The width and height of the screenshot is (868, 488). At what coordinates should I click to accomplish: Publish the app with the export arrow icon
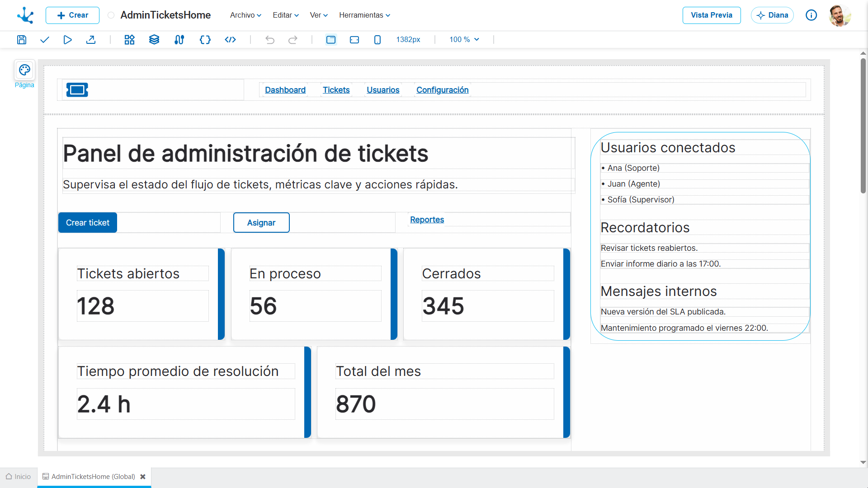click(x=91, y=40)
